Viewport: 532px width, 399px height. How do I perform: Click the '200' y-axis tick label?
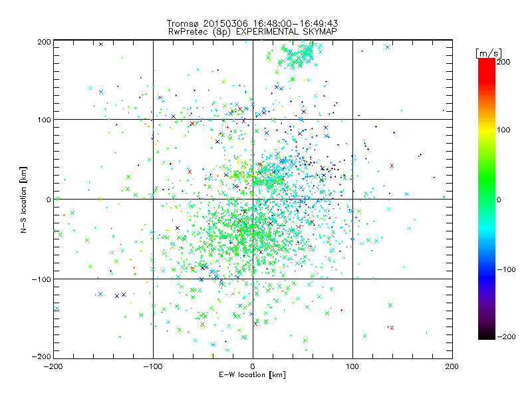point(45,42)
